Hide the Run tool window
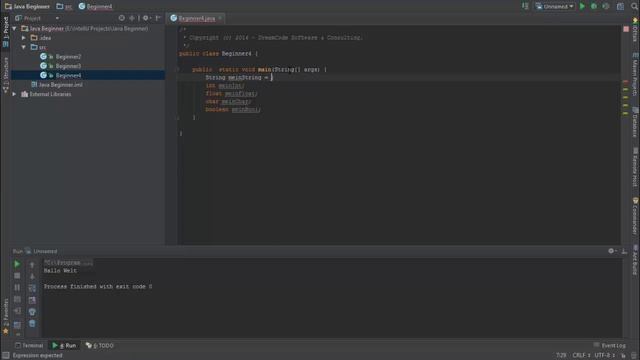This screenshot has width=640, height=360. 624,251
